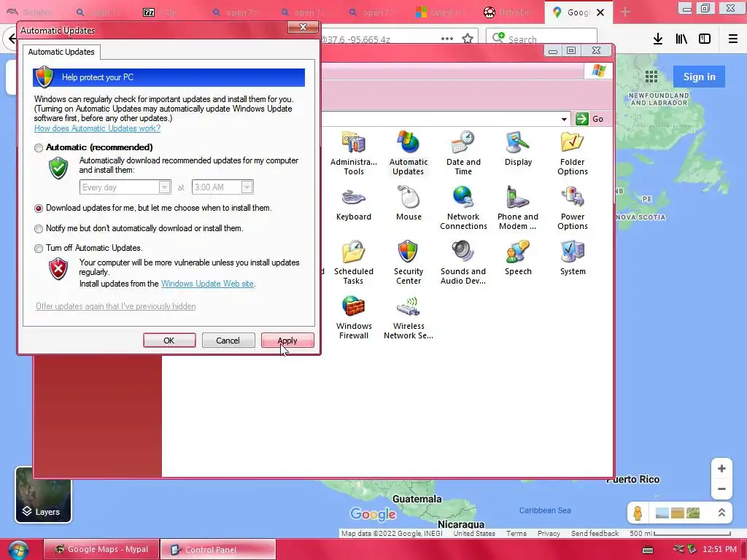The height and width of the screenshot is (560, 747).
Task: Open the Security Center icon
Action: coord(409,262)
